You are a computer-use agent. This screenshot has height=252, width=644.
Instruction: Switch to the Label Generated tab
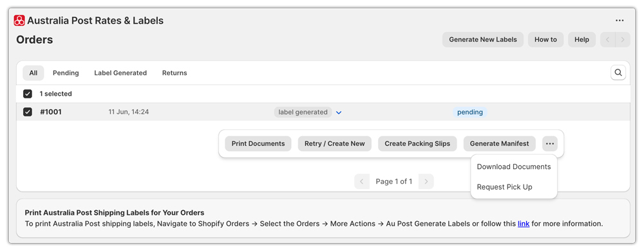[x=120, y=73]
